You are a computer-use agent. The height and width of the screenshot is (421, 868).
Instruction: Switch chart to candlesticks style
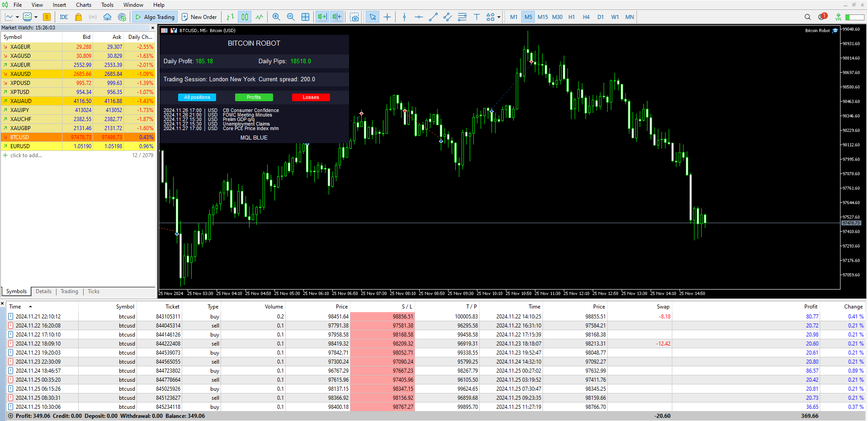(x=245, y=17)
